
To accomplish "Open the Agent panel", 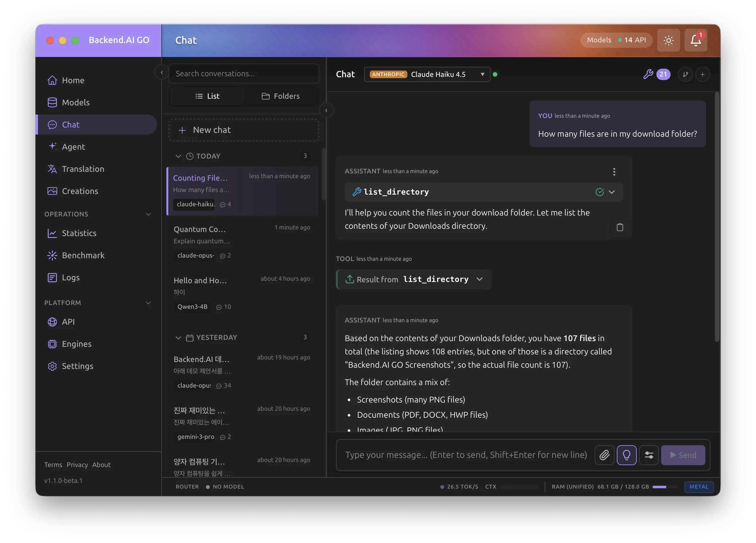I will click(x=73, y=147).
